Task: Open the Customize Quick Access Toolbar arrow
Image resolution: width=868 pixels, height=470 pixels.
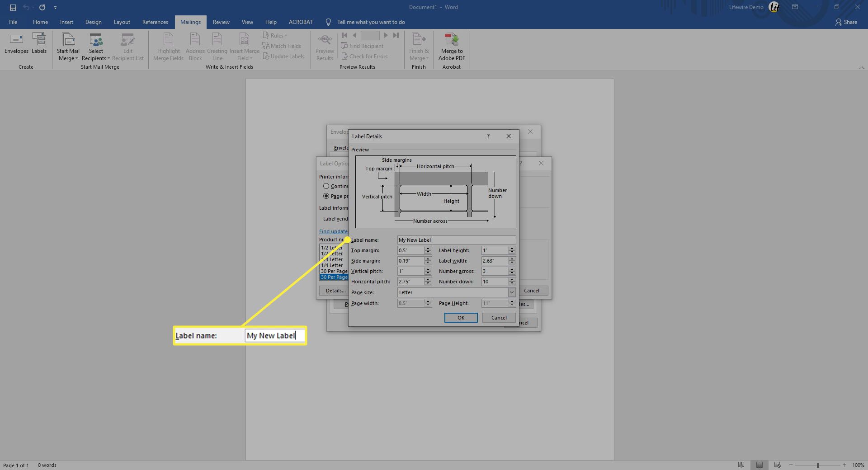Action: (55, 8)
